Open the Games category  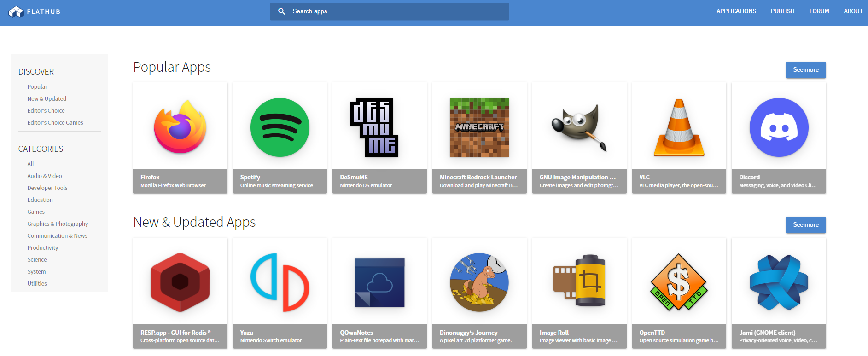tap(36, 212)
